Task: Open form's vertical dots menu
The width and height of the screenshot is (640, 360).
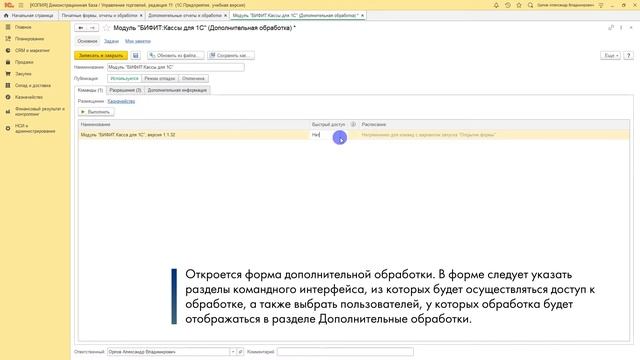Action: (x=621, y=28)
